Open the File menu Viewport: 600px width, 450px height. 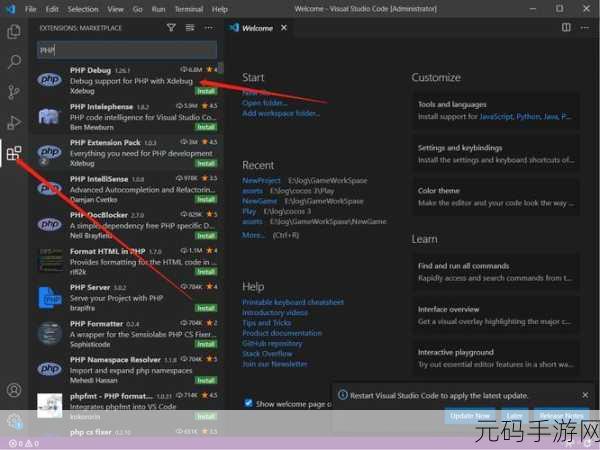[x=31, y=9]
